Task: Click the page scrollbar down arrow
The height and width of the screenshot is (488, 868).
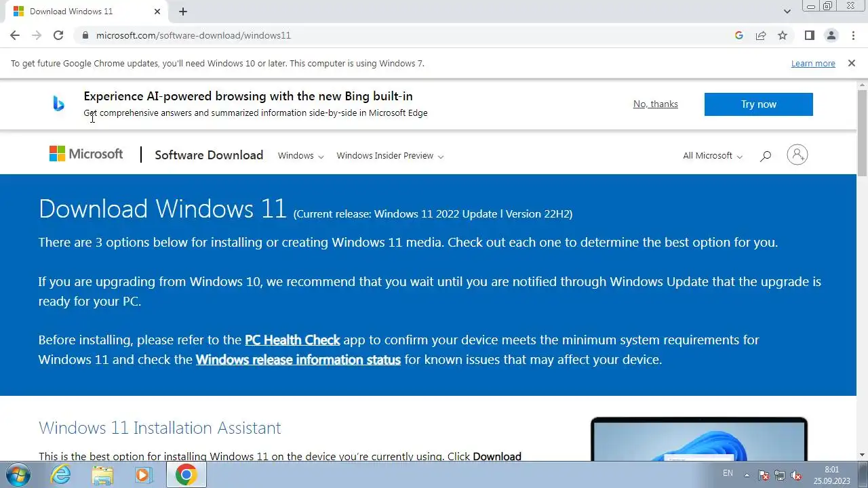Action: point(862,455)
